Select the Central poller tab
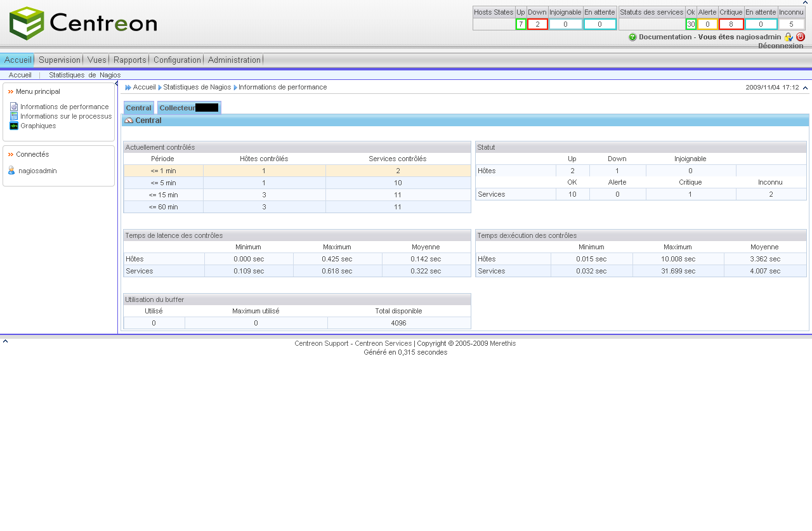Screen dimensions: 812x531 tap(138, 108)
